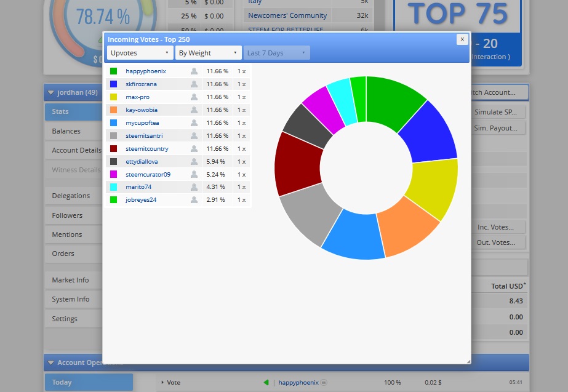Open skfirozrana voter link

(x=141, y=84)
